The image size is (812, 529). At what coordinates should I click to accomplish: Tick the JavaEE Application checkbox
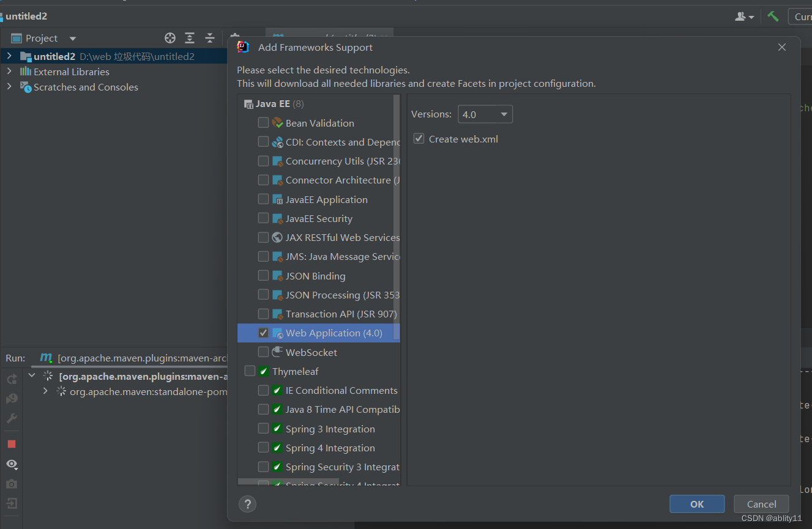263,199
